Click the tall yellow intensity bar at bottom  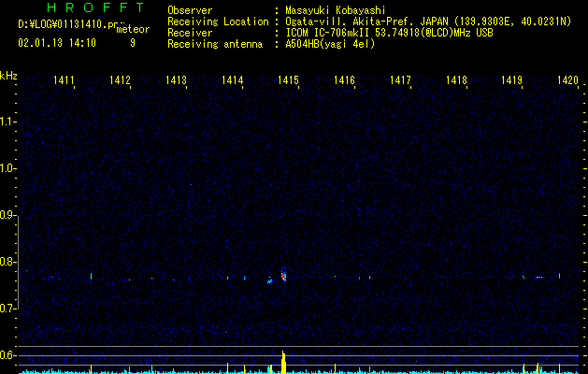point(283,362)
